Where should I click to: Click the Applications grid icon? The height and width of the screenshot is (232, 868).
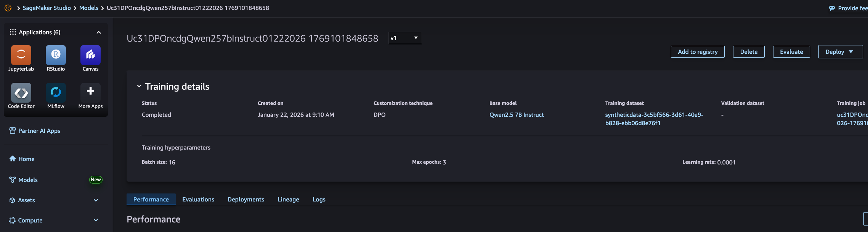click(x=13, y=32)
